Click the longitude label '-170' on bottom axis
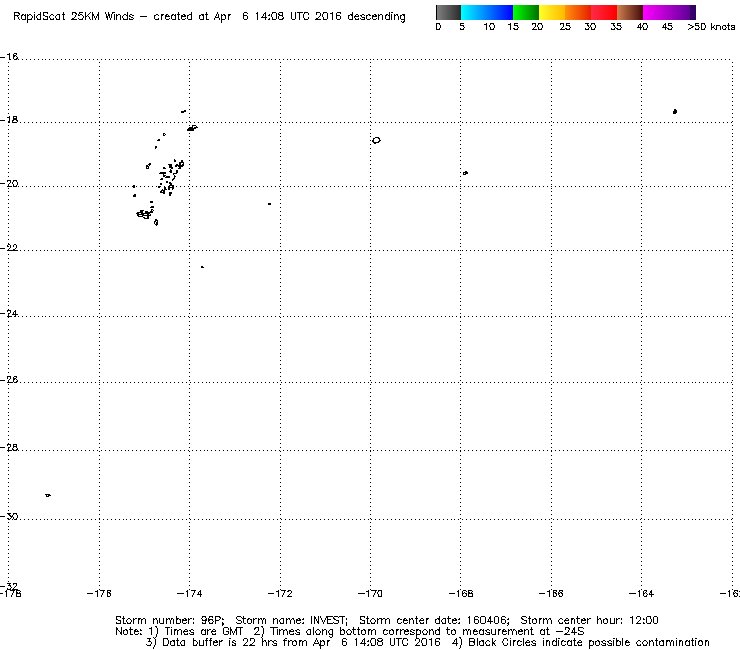The image size is (740, 650). [x=370, y=593]
